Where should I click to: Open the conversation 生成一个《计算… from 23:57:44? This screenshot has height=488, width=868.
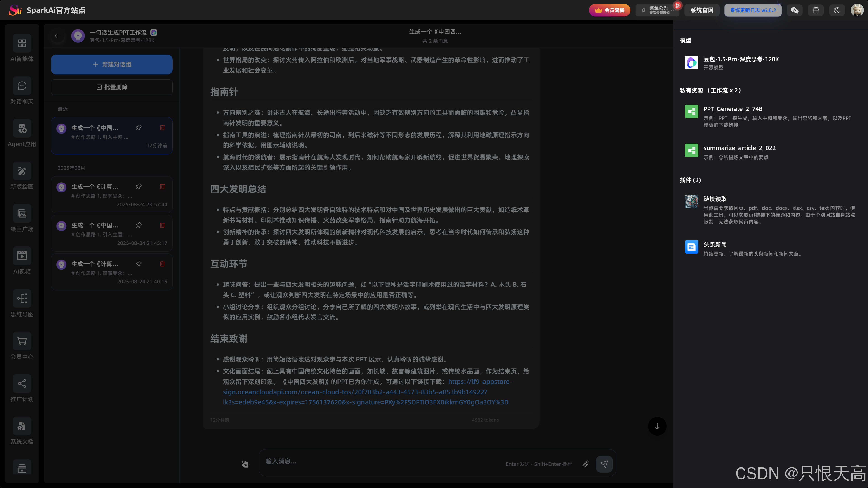coord(111,195)
